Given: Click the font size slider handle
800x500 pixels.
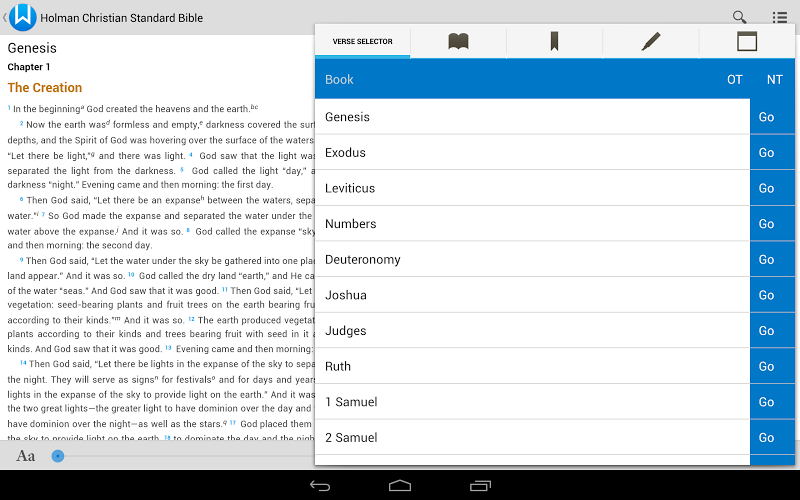Looking at the screenshot, I should [58, 456].
